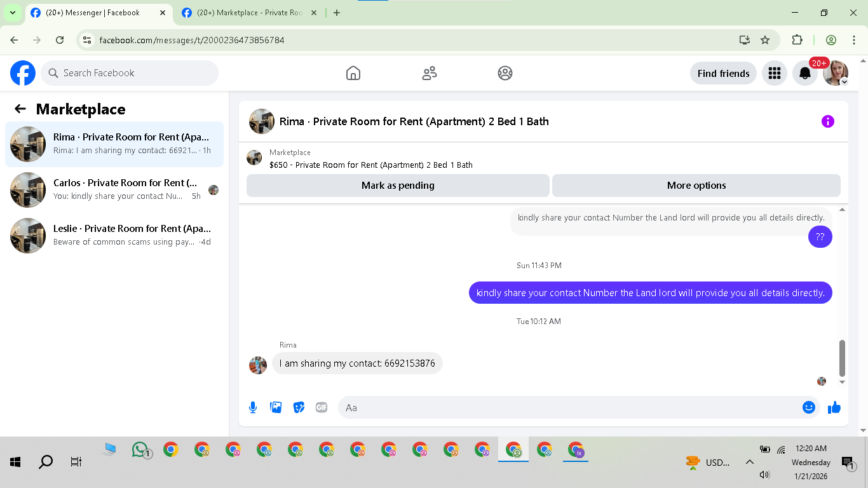Go back using the Marketplace arrow
868x488 pixels.
pyautogui.click(x=20, y=109)
